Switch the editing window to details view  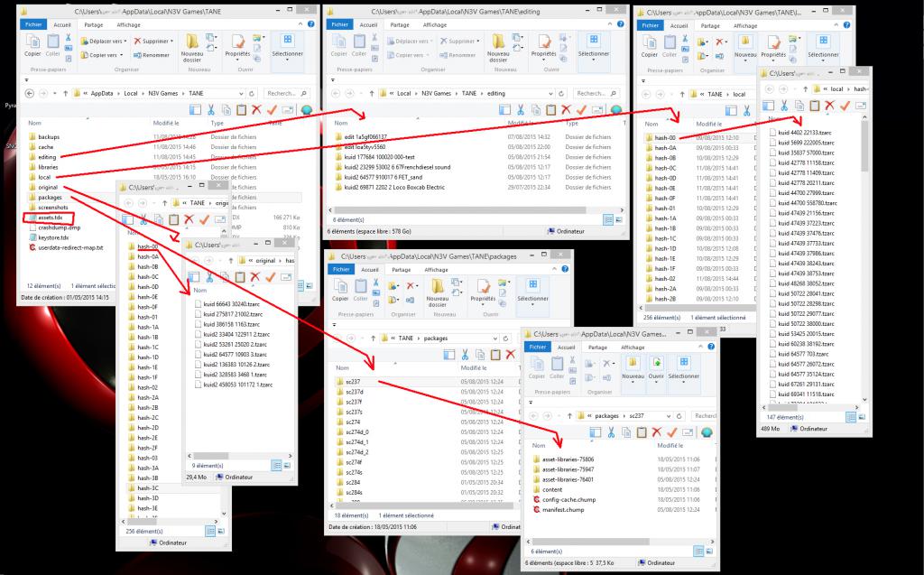click(x=608, y=220)
